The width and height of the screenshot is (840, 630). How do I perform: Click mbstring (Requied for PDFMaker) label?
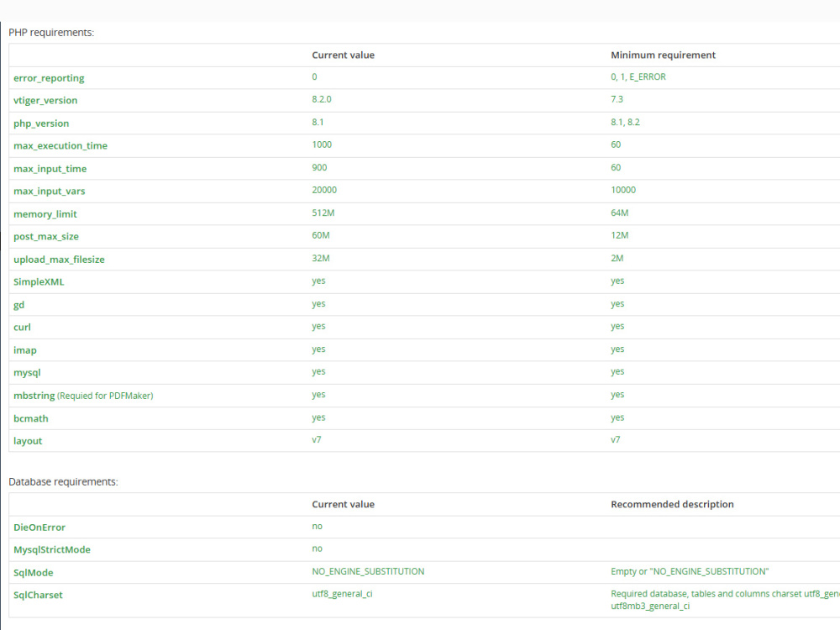click(83, 396)
